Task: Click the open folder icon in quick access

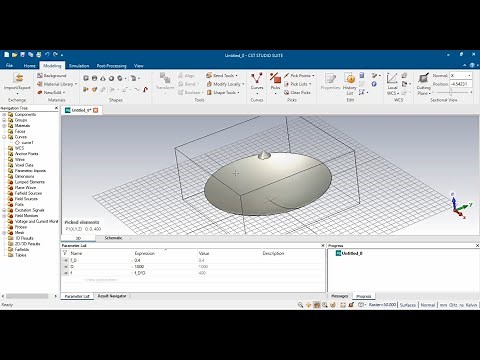Action: tap(14, 54)
